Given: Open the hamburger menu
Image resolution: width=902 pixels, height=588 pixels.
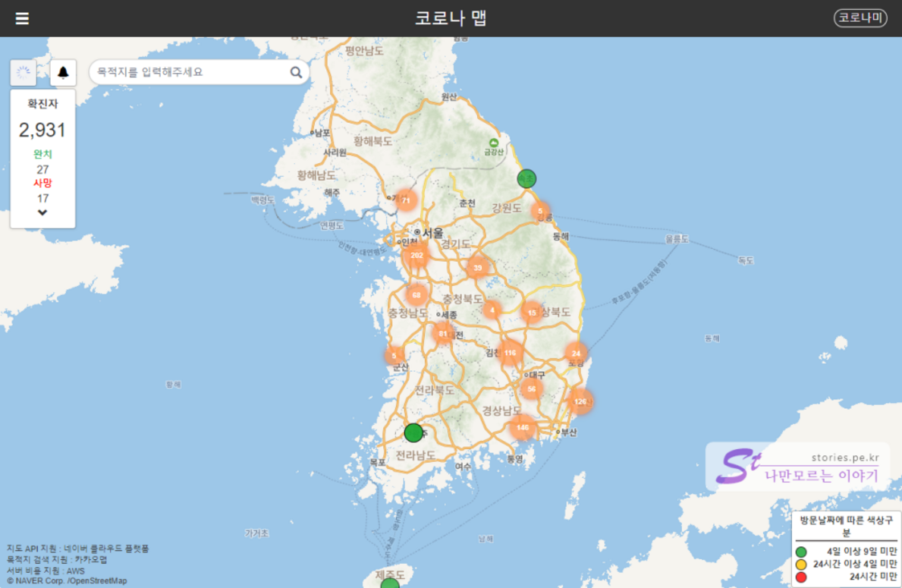Looking at the screenshot, I should tap(22, 18).
